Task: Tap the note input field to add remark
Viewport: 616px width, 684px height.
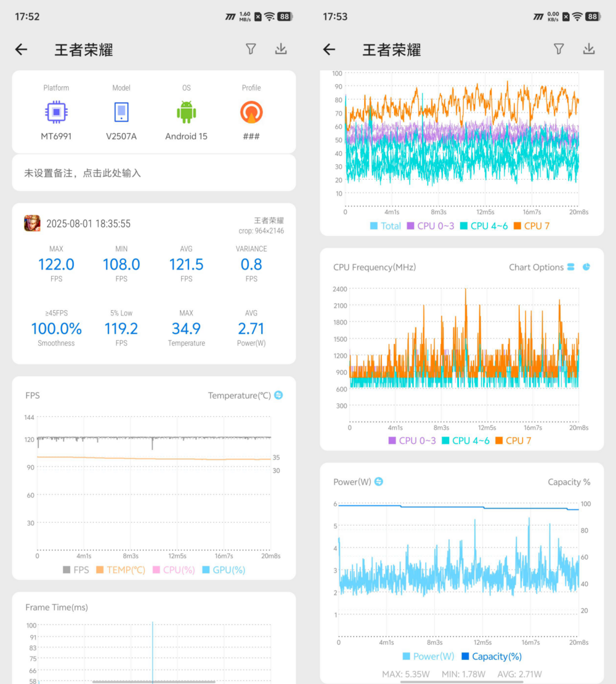Action: click(153, 173)
